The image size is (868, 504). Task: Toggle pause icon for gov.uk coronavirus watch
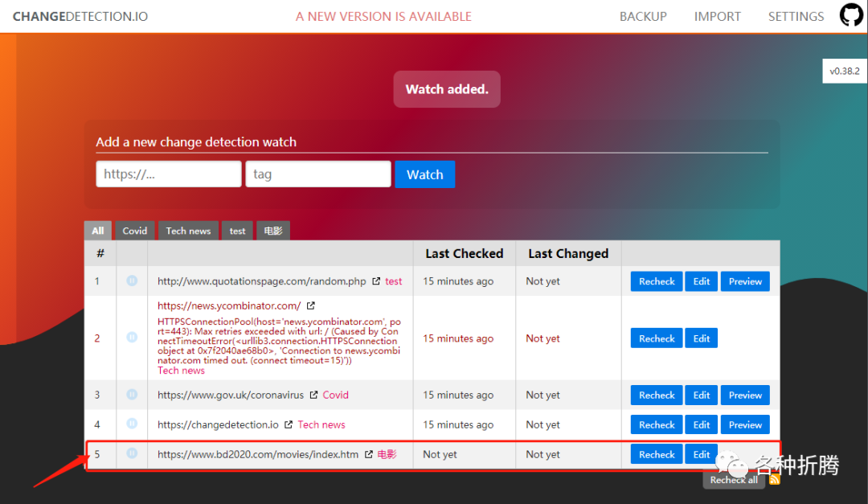pos(132,395)
